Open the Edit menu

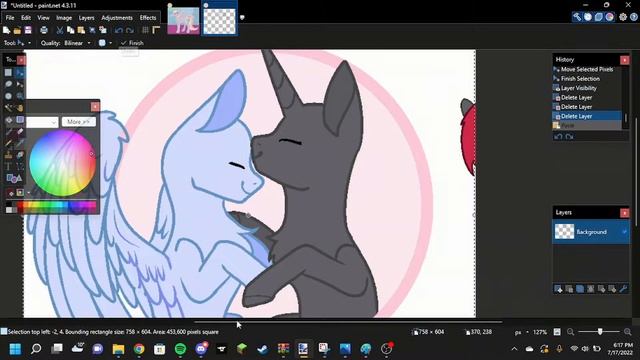pos(26,18)
